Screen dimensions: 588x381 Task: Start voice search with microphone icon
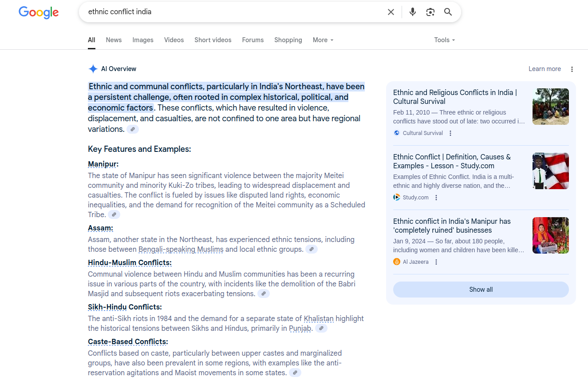(413, 12)
